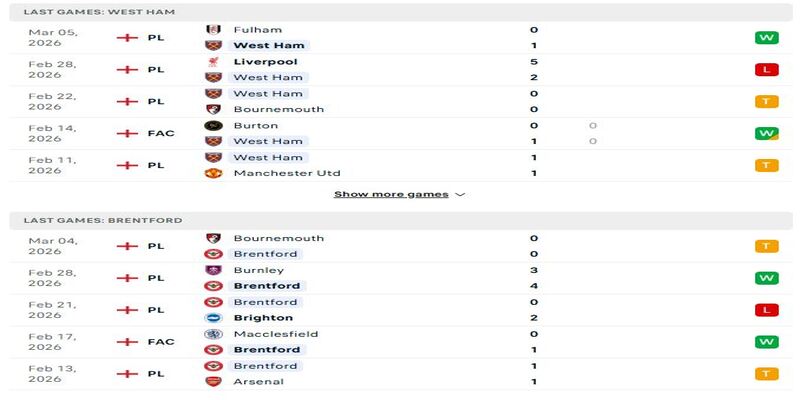800x400 pixels.
Task: Click the Liverpool club crest icon
Action: coord(213,62)
